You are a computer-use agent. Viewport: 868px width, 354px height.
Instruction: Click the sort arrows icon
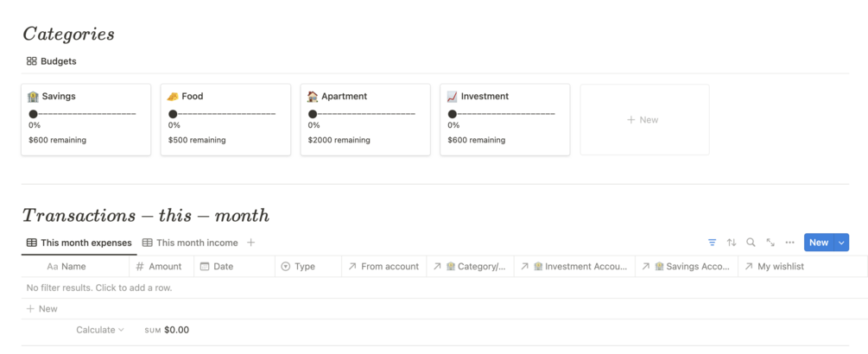click(x=732, y=243)
